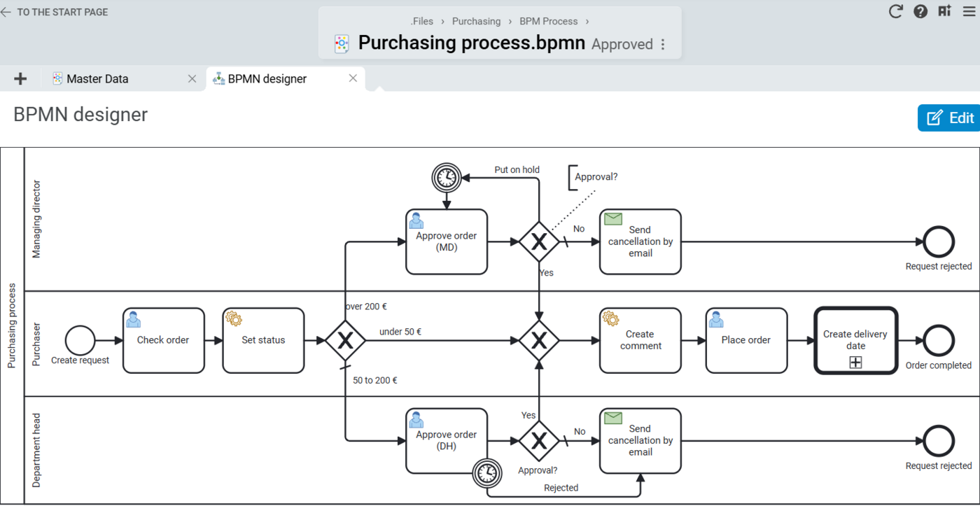
Task: Switch to the Master Data tab
Action: point(97,79)
